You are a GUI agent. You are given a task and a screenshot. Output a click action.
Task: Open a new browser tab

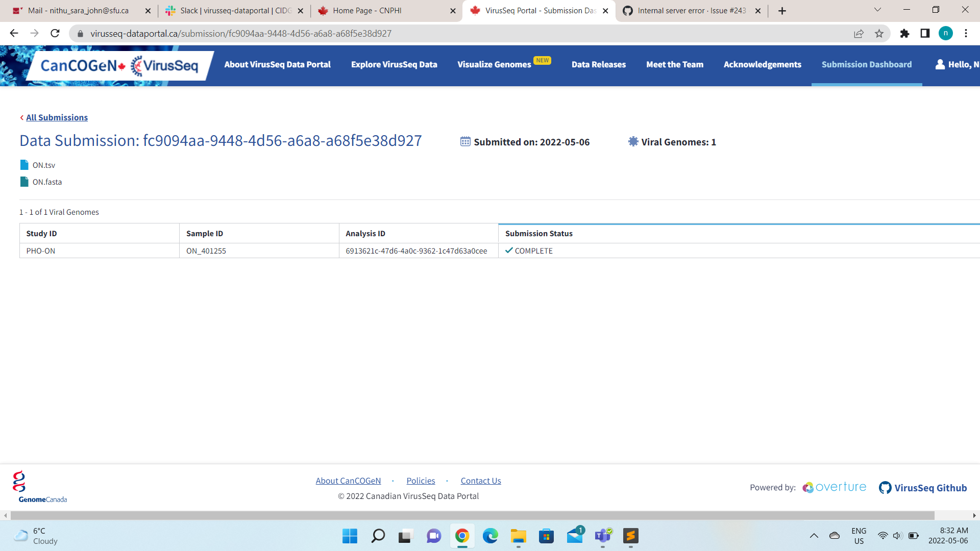pyautogui.click(x=782, y=11)
